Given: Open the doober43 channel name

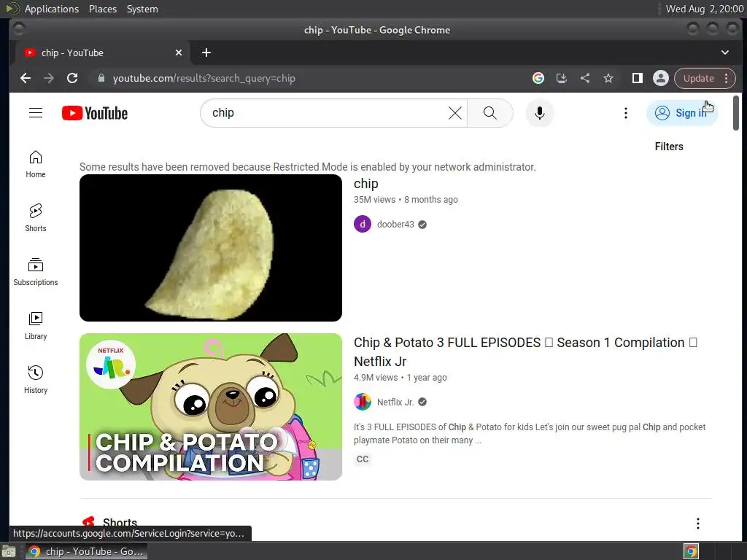Looking at the screenshot, I should (x=395, y=225).
